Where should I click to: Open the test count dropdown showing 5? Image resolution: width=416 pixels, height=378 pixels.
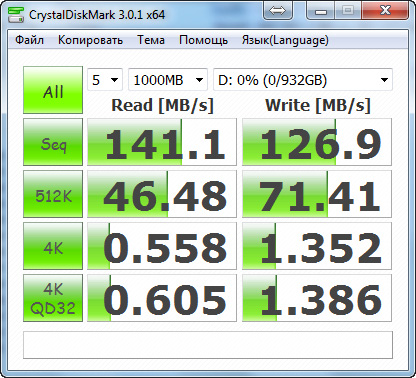pyautogui.click(x=105, y=80)
